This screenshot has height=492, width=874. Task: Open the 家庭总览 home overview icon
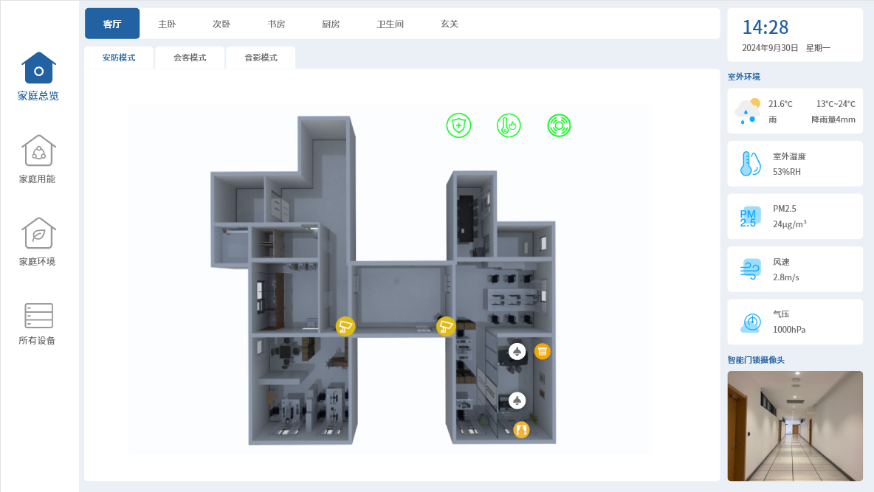39,68
